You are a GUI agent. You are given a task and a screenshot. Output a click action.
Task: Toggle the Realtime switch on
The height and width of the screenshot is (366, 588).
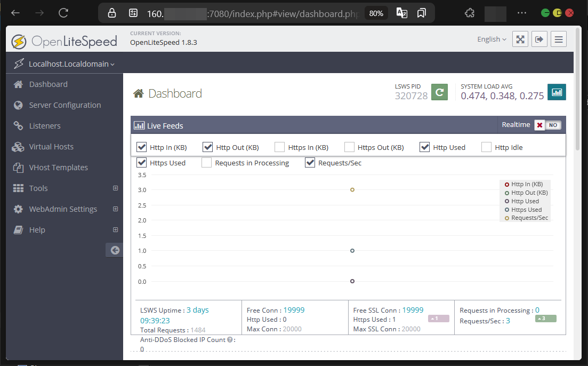tap(547, 125)
